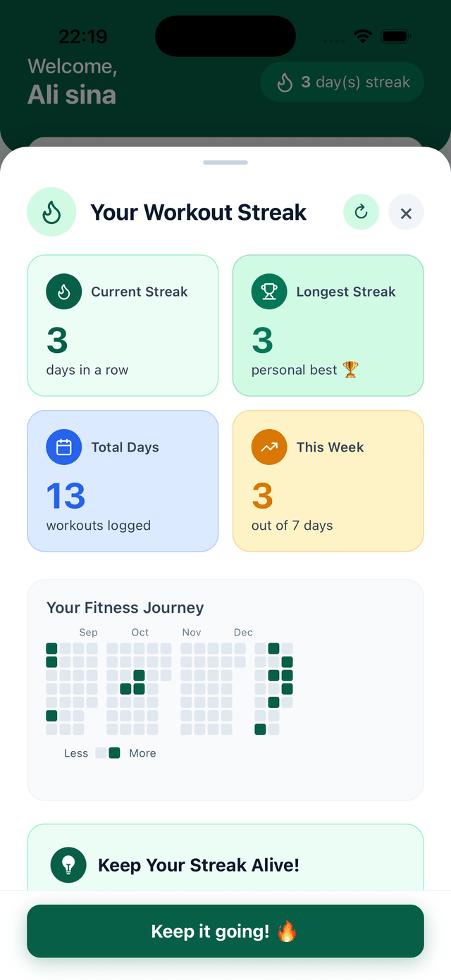Viewport: 451px width, 980px height.
Task: Dismiss the streak panel with the X button
Action: (406, 211)
